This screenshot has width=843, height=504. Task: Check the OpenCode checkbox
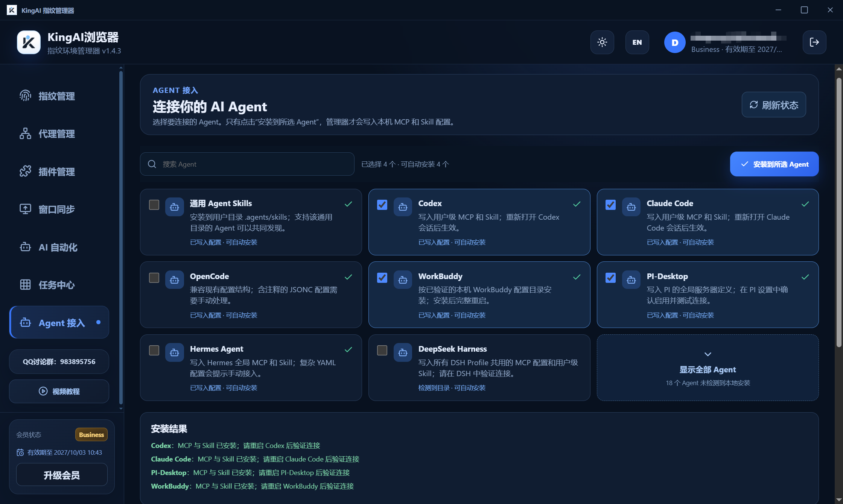[x=154, y=278]
